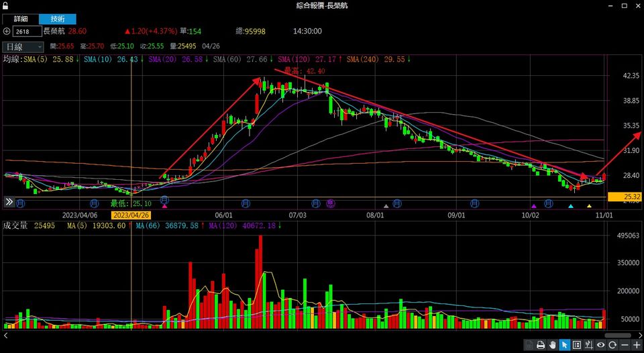Open the 日線 period dropdown
The width and height of the screenshot is (644, 353).
pyautogui.click(x=23, y=46)
